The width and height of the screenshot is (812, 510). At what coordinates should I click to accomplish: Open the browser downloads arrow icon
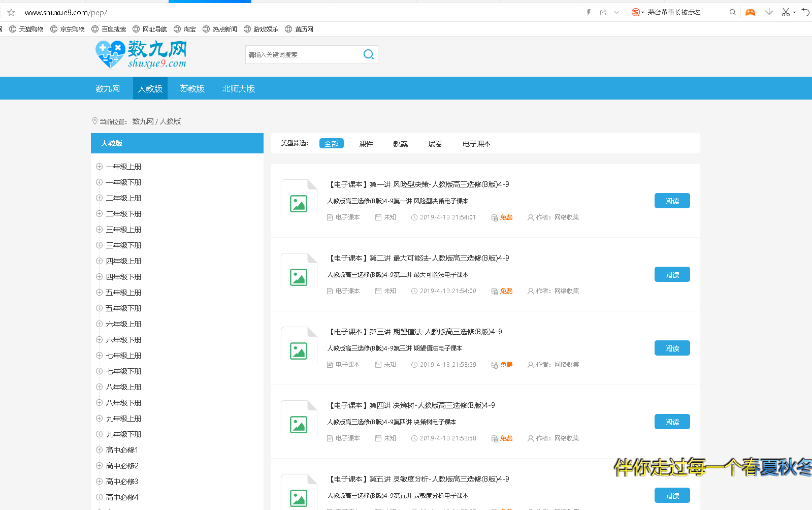(769, 12)
